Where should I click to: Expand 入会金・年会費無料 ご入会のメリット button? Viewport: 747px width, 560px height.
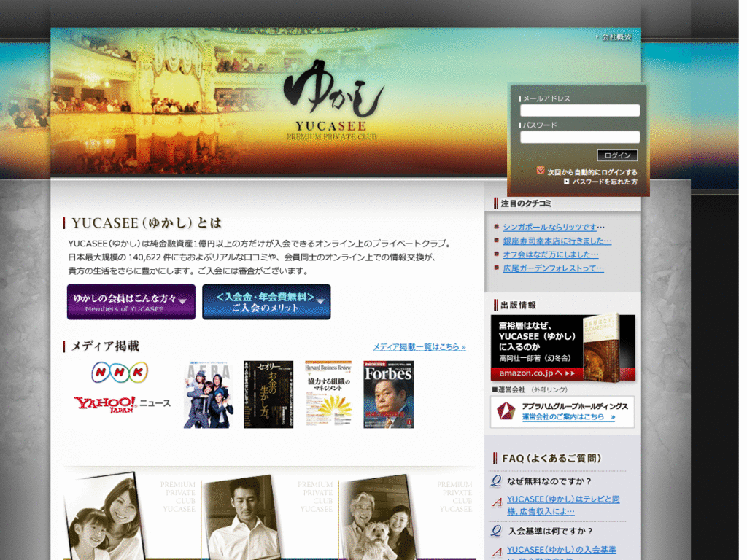coord(266,302)
